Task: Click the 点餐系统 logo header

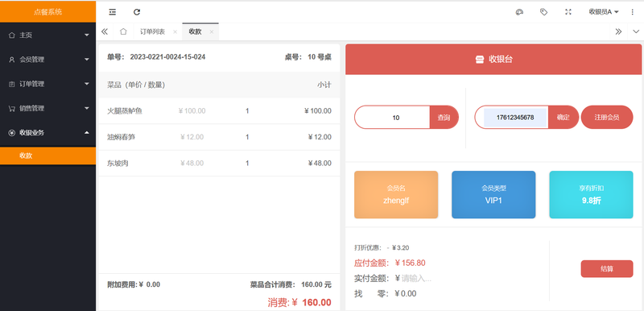Action: [48, 12]
